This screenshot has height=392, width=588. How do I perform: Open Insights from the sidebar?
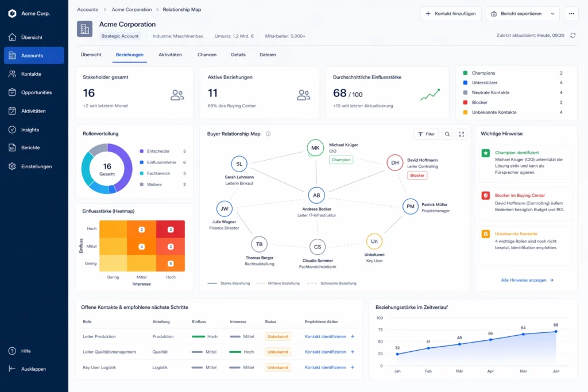[26, 130]
